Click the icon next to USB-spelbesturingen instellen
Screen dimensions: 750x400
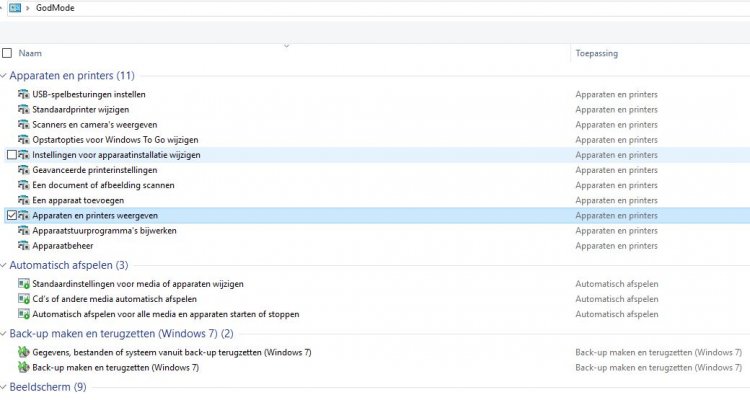(x=24, y=95)
